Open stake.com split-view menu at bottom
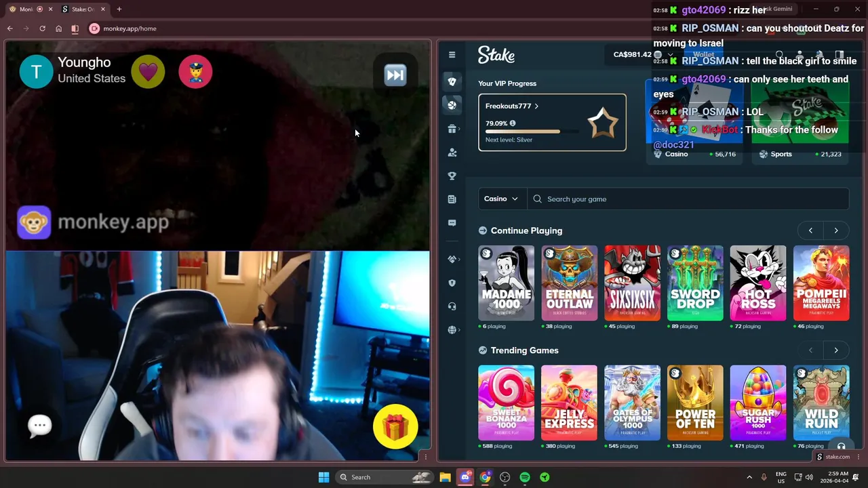Image resolution: width=868 pixels, height=488 pixels. click(x=859, y=457)
